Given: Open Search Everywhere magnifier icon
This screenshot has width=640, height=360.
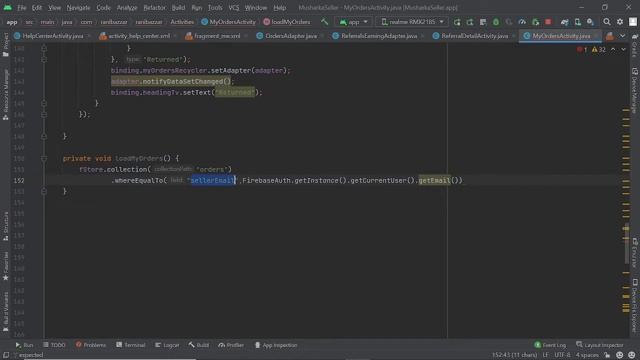Looking at the screenshot, I should (607, 22).
